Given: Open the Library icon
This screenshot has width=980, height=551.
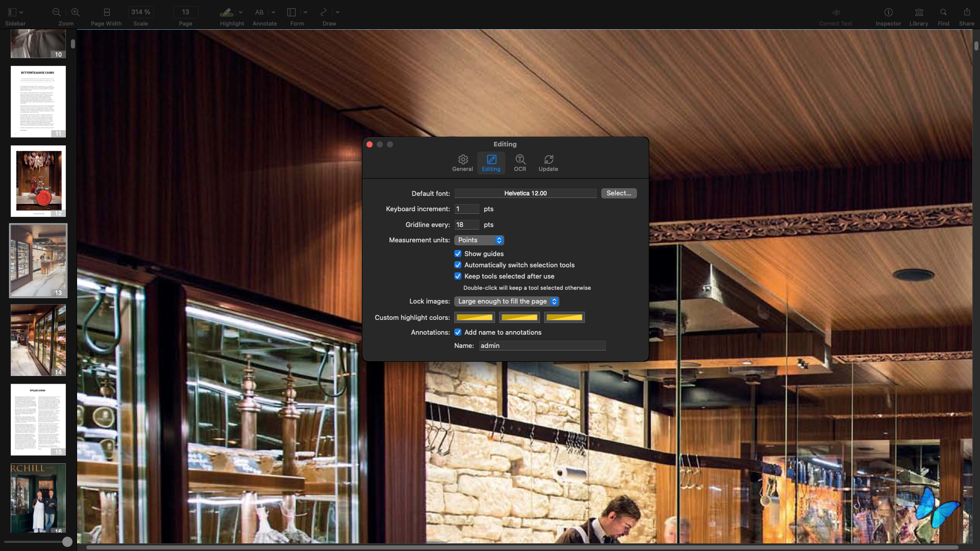Looking at the screenshot, I should (919, 12).
